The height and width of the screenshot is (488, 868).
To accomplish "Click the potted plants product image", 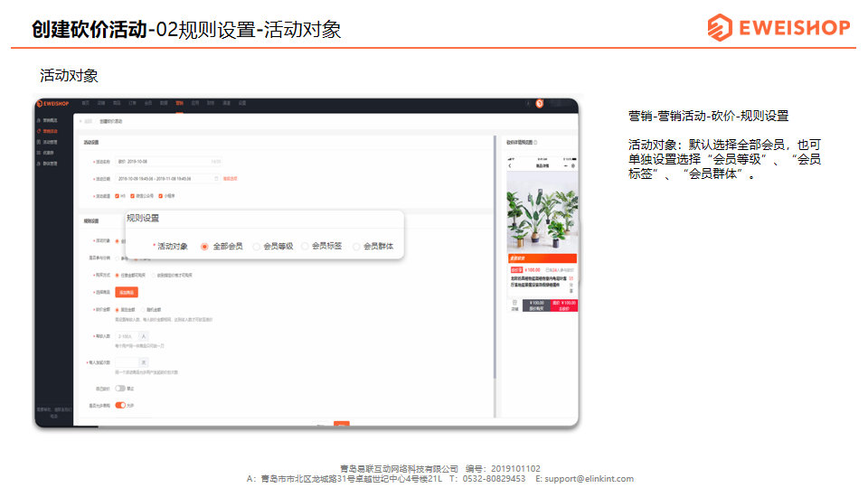I will (542, 212).
